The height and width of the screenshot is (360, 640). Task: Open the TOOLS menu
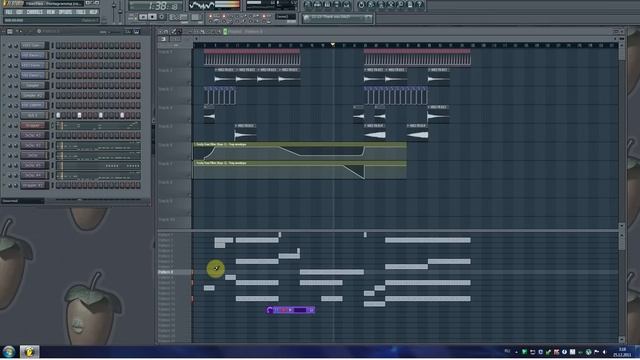(x=81, y=12)
